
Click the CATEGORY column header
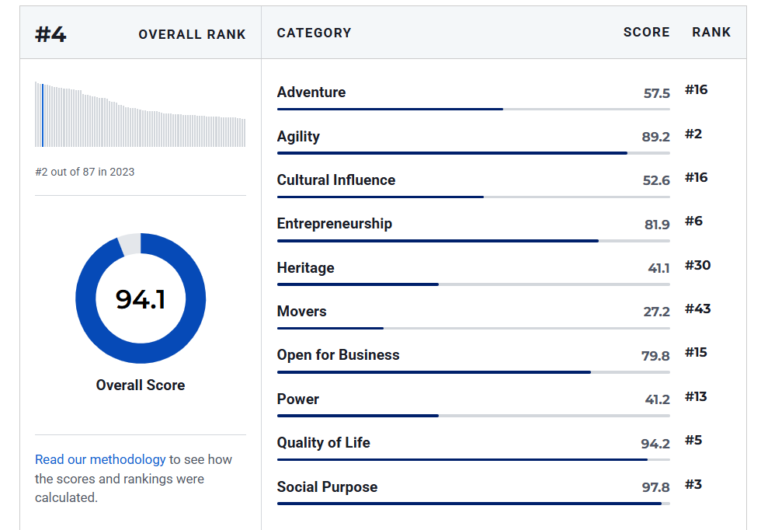[x=314, y=33]
